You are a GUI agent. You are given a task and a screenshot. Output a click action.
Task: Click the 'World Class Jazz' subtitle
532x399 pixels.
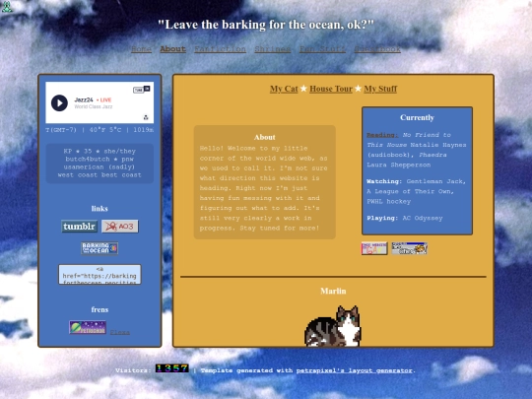[94, 106]
